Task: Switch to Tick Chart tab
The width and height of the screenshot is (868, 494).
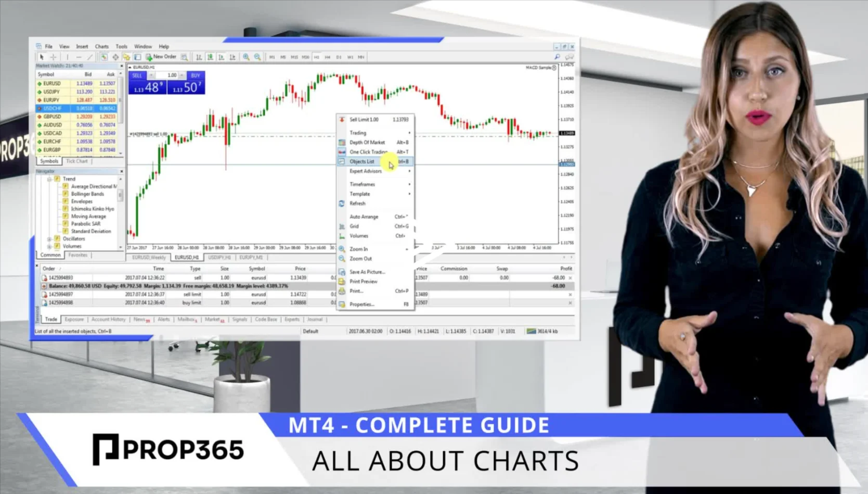Action: tap(77, 161)
